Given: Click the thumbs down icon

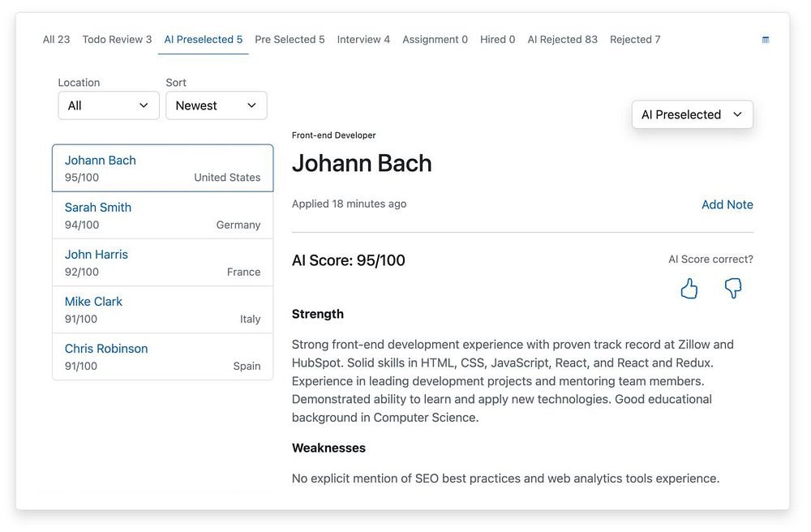Looking at the screenshot, I should (x=733, y=289).
